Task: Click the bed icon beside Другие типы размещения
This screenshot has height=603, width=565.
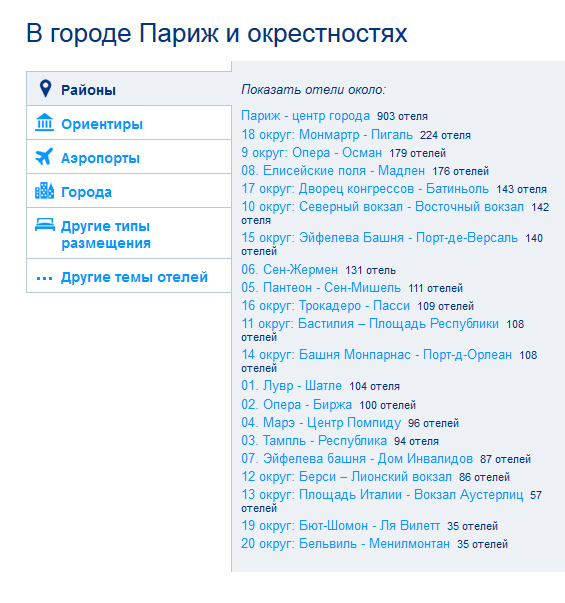Action: 45,225
